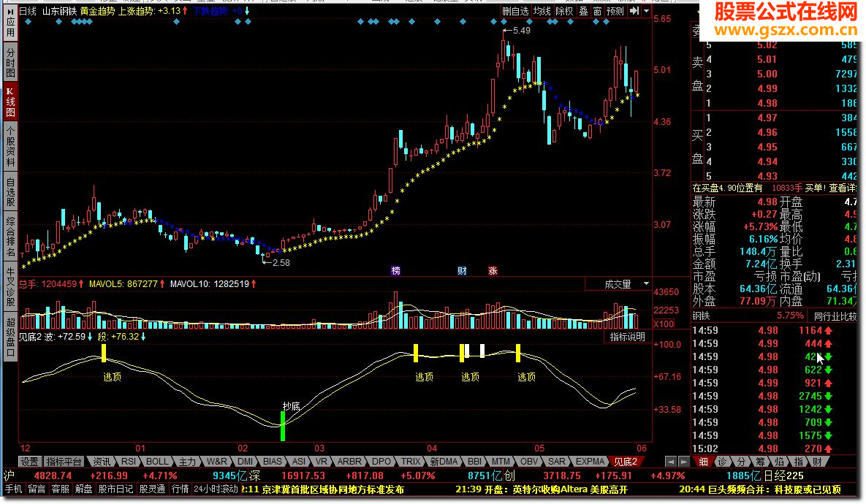Click 查看详 link beside buy order
Screen dimensions: 866x504
coord(843,188)
